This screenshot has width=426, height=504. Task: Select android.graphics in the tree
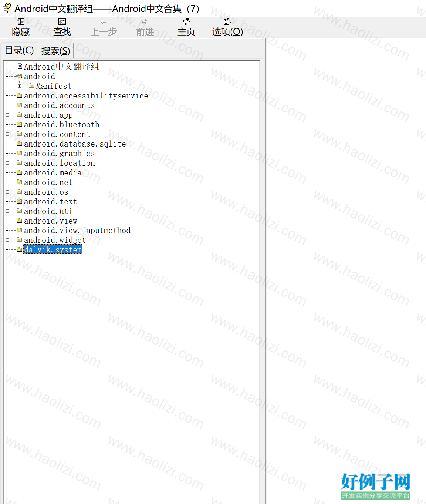(60, 154)
